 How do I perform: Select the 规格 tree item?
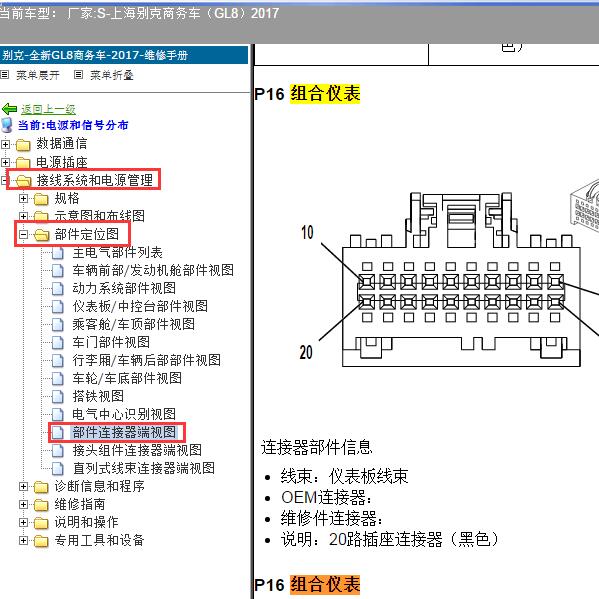[67, 198]
